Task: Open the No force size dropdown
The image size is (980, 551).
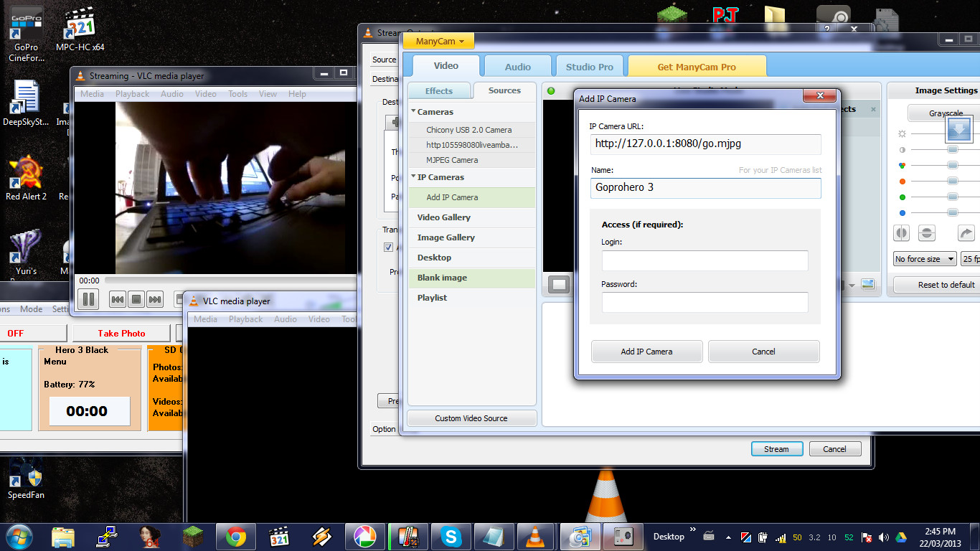Action: click(925, 259)
